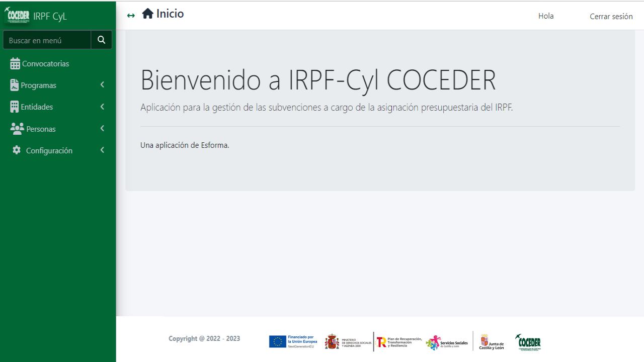This screenshot has height=362, width=644.
Task: Click the home icon beside Inicio
Action: [147, 14]
